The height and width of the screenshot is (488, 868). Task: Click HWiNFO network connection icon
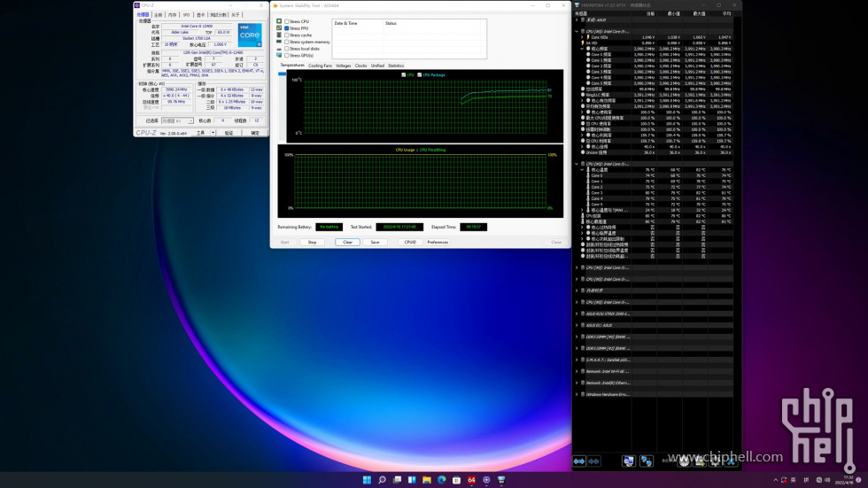coord(647,461)
